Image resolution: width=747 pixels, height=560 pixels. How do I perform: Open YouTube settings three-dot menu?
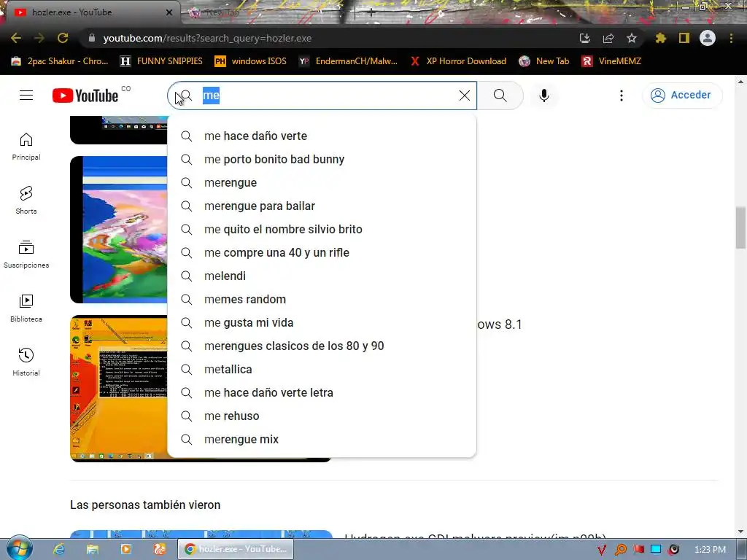622,96
